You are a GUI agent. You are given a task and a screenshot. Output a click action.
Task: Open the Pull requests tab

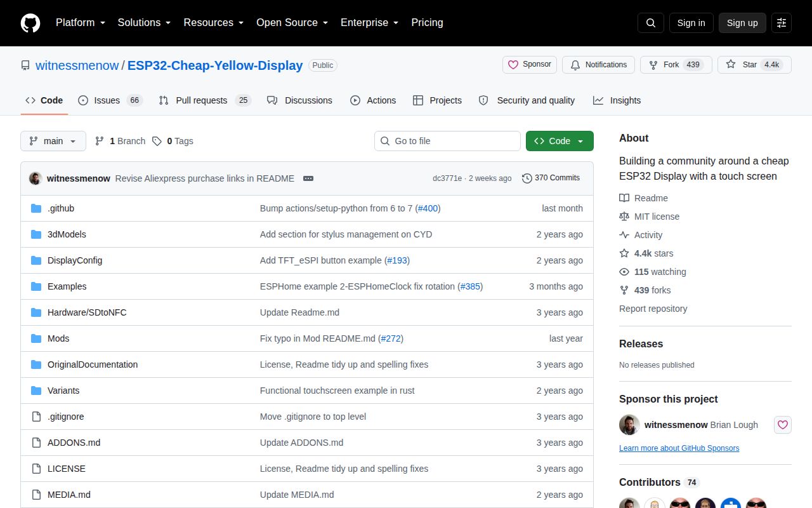point(205,100)
